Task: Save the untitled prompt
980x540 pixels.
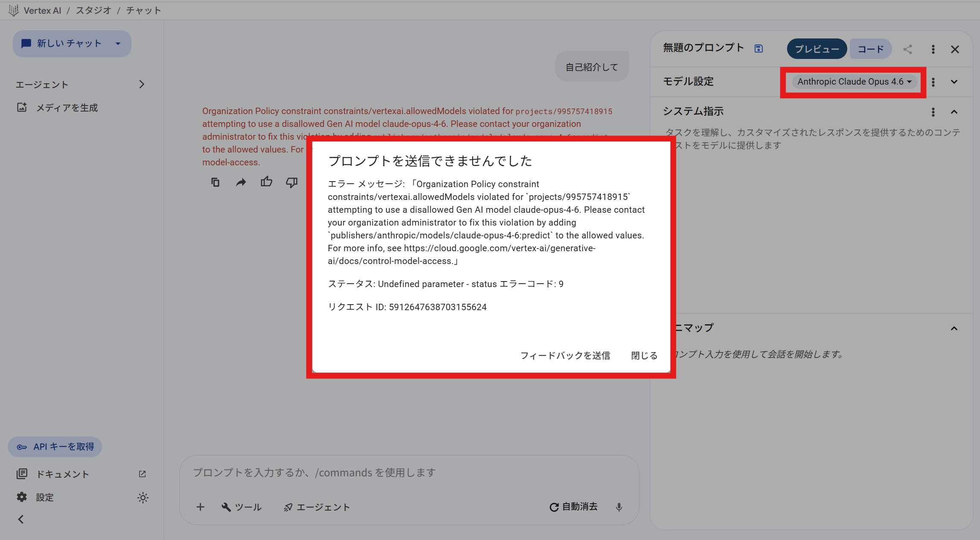Action: [x=758, y=48]
